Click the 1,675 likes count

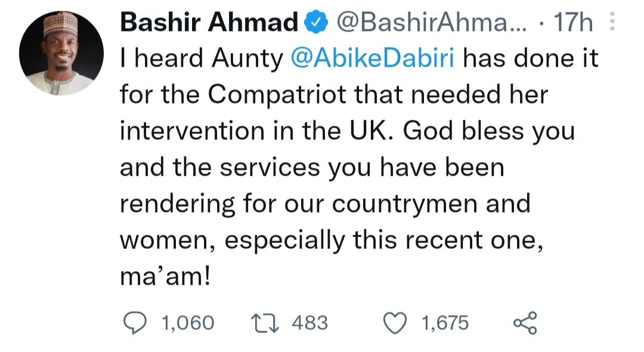(445, 323)
